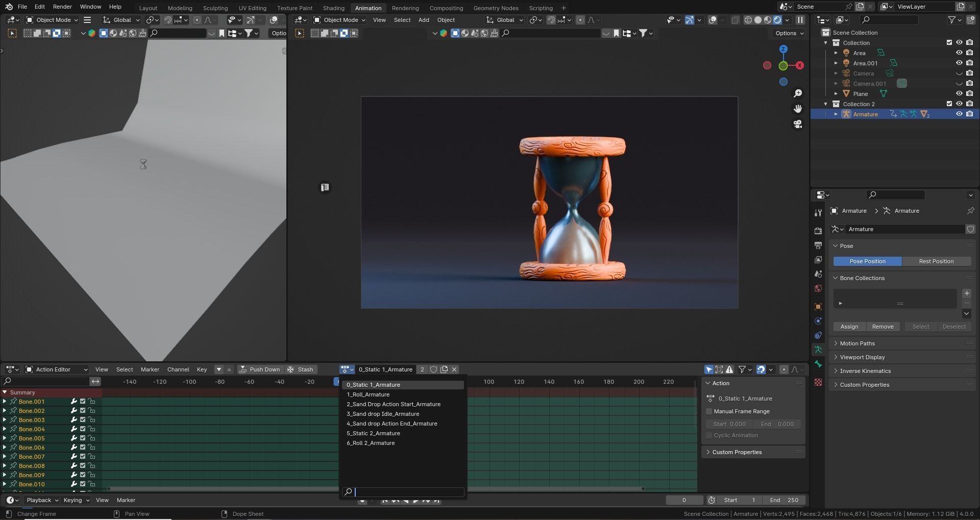The image size is (980, 520).
Task: Choose 2_Sand Drop Action Start_Armature action
Action: coord(403,404)
